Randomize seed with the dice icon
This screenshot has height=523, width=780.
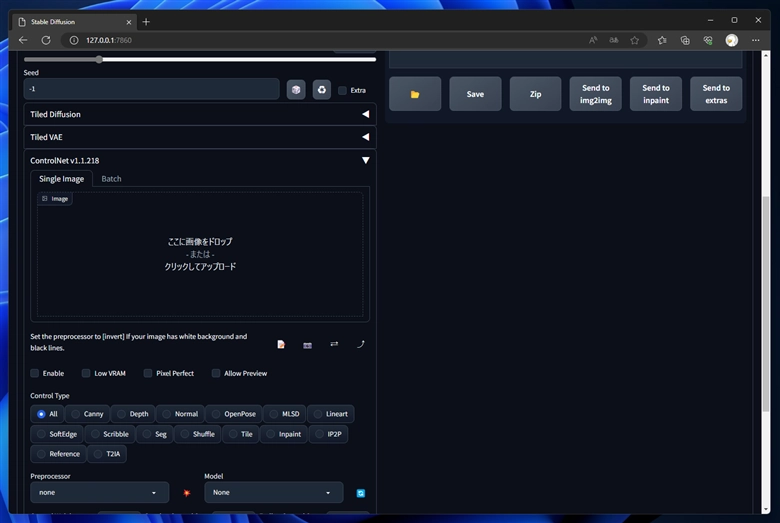pyautogui.click(x=296, y=90)
